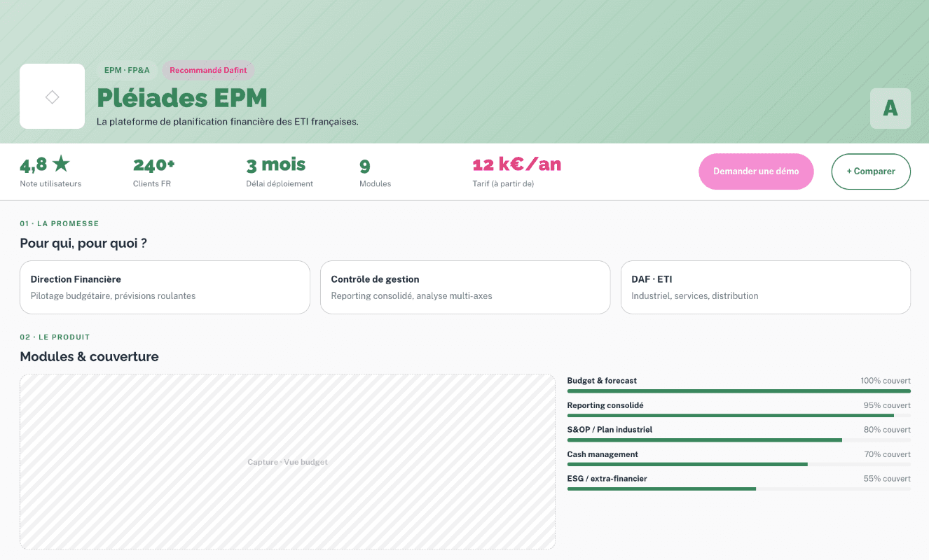
Task: Click the 02 · LE PRODUIT section label
Action: (55, 337)
